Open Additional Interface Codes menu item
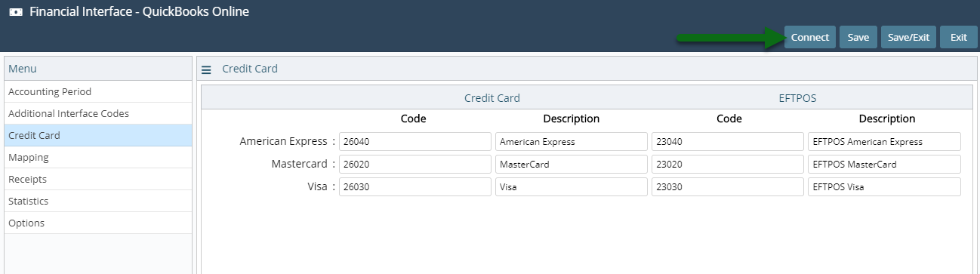 [98, 113]
